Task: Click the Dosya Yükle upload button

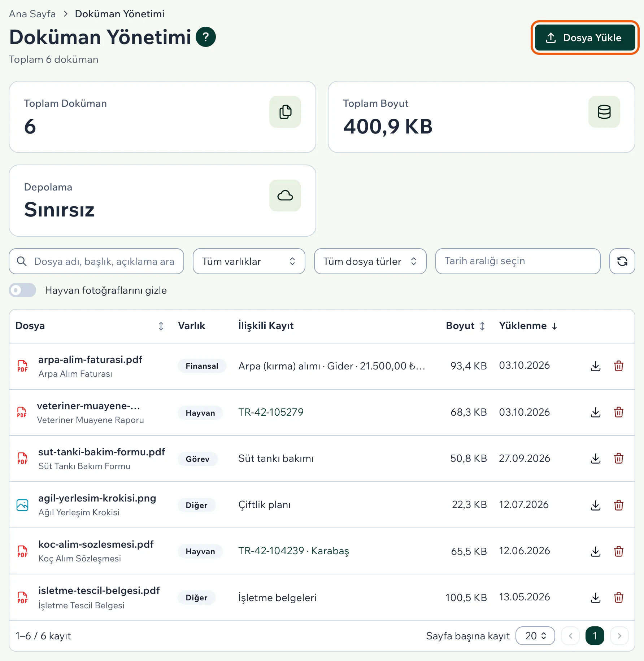Action: [585, 38]
